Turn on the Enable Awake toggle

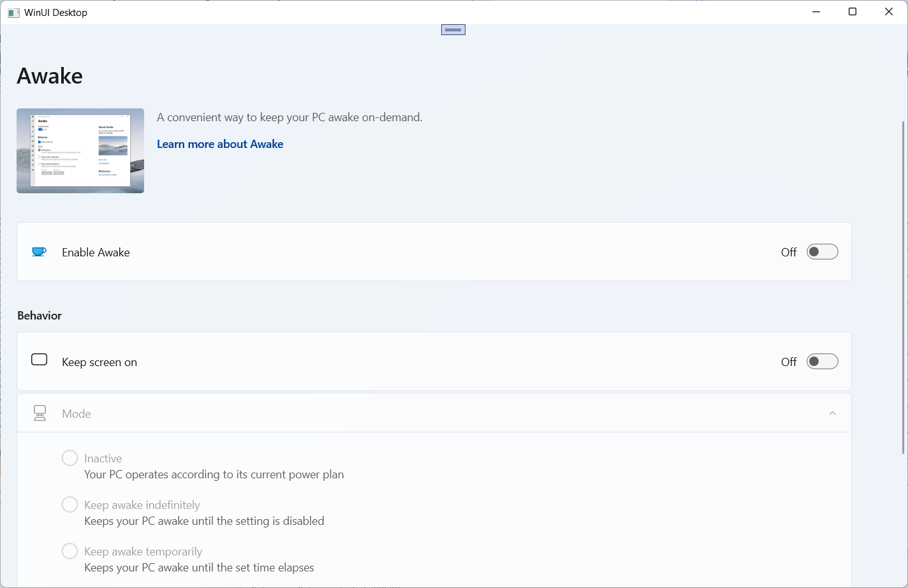[x=823, y=252]
